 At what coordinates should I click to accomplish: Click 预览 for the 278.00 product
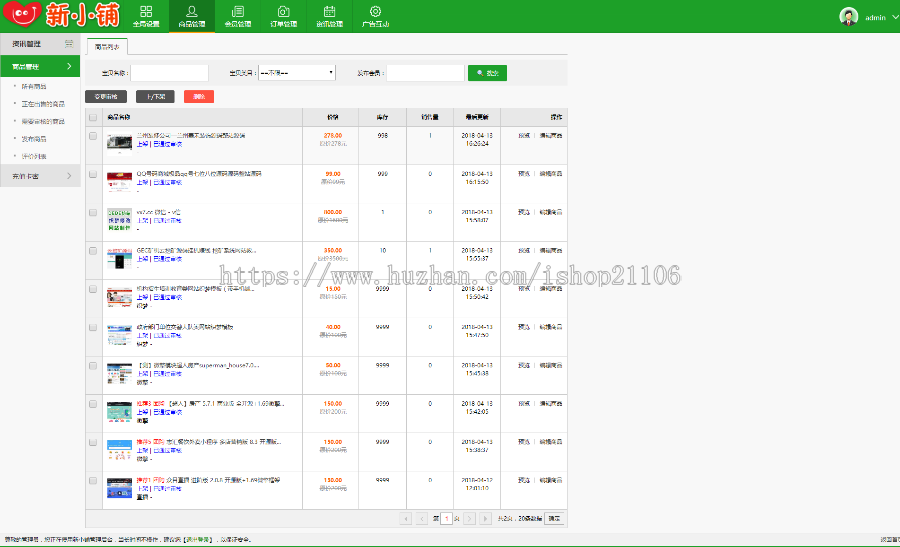coord(524,136)
